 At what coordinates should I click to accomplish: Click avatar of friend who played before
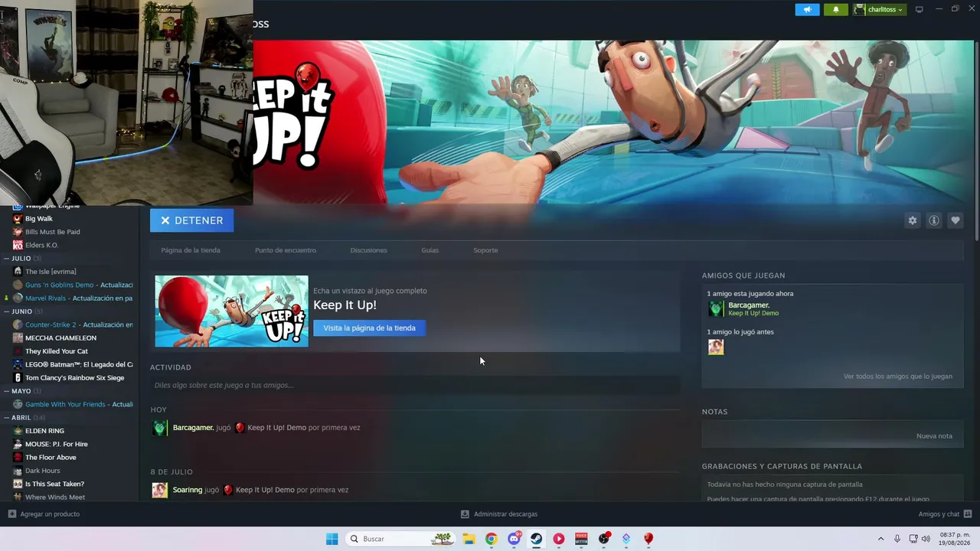tap(716, 347)
